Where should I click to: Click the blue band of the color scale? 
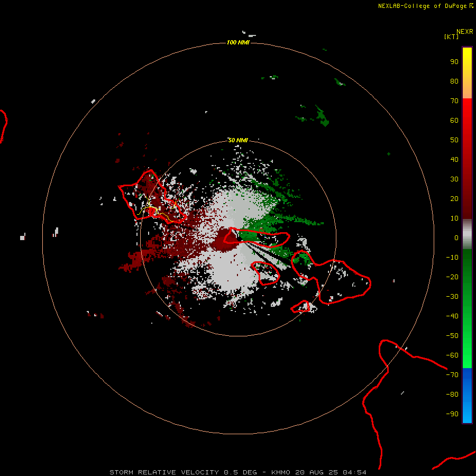467,396
